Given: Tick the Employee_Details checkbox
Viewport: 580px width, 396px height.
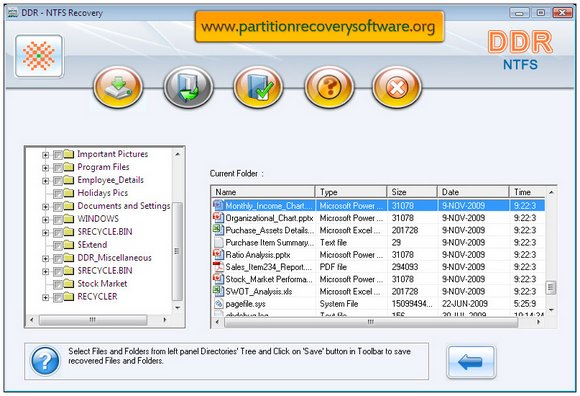Looking at the screenshot, I should (58, 181).
